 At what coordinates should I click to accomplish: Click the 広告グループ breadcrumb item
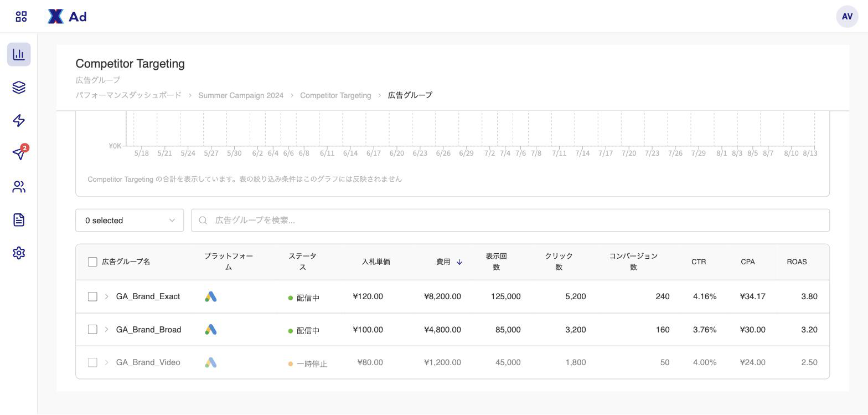410,95
